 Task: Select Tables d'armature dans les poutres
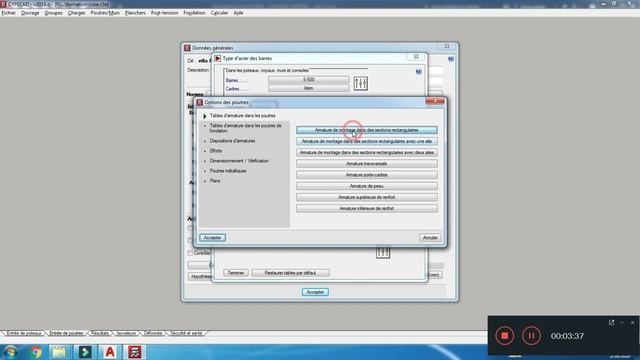[x=242, y=116]
